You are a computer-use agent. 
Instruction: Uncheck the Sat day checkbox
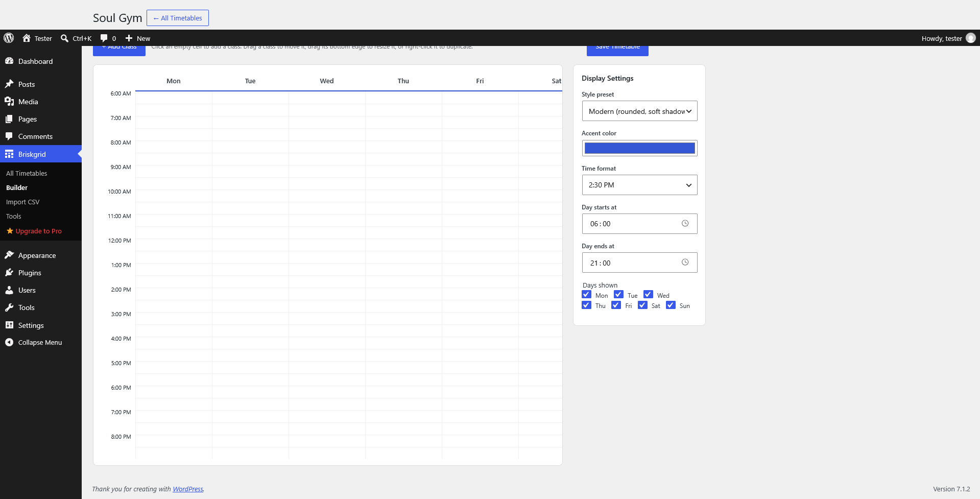coord(643,305)
